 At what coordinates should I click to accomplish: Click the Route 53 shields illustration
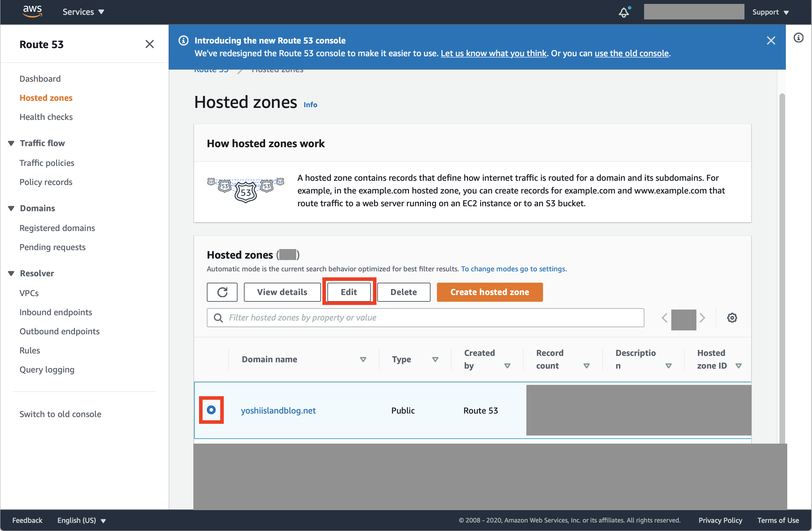[x=246, y=190]
